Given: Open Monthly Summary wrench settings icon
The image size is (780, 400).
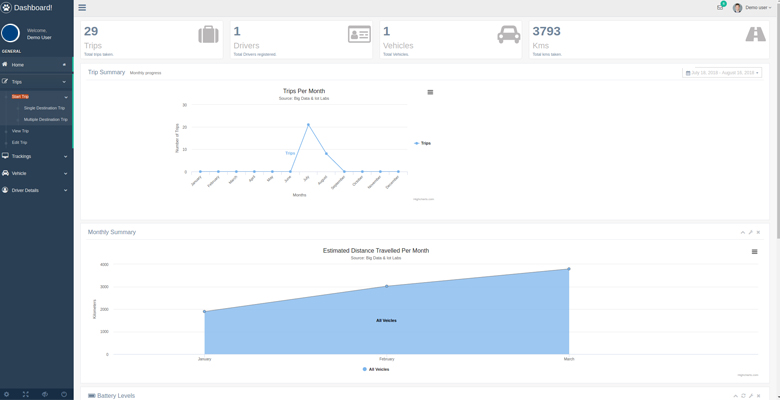Looking at the screenshot, I should click(x=751, y=232).
